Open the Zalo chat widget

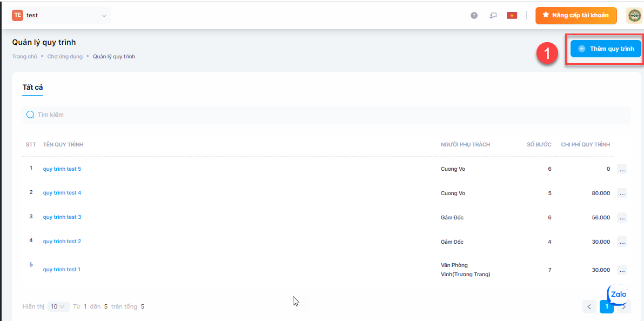point(618,295)
